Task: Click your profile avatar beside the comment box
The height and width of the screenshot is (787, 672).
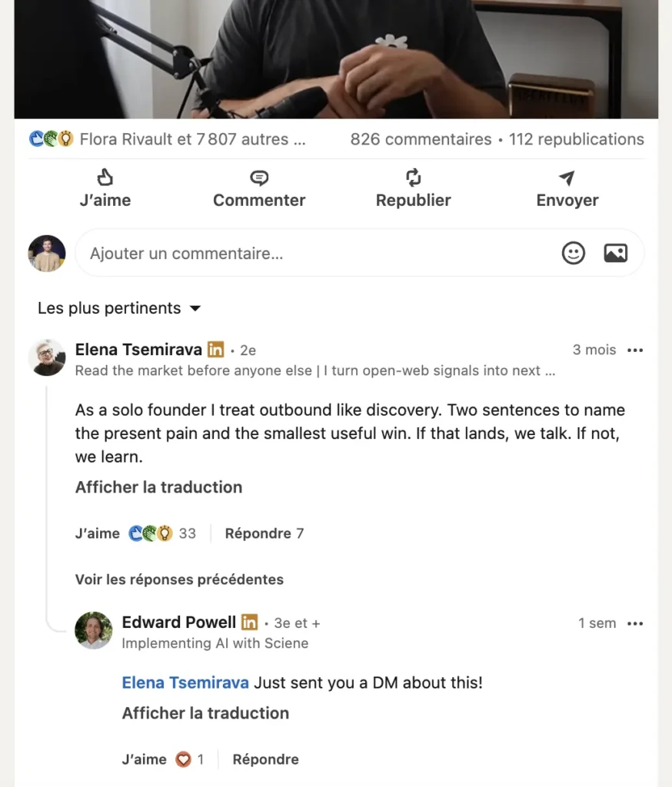Action: (x=47, y=252)
